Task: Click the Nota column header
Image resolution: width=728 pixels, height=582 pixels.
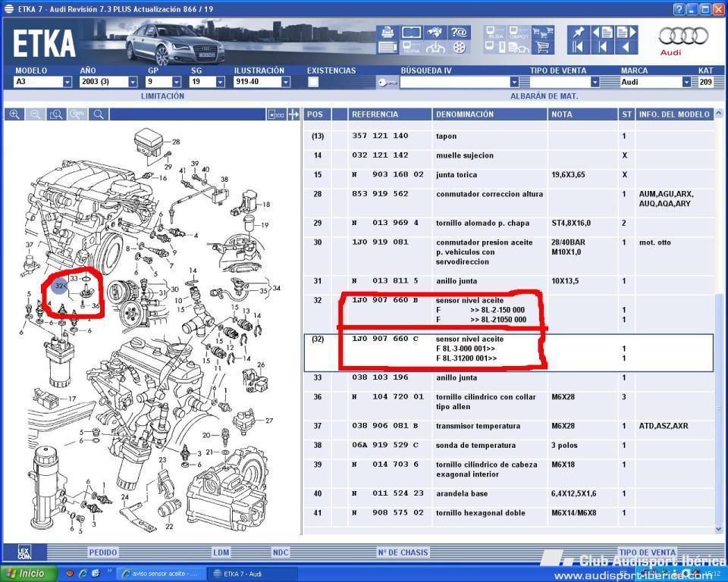Action: coord(582,114)
